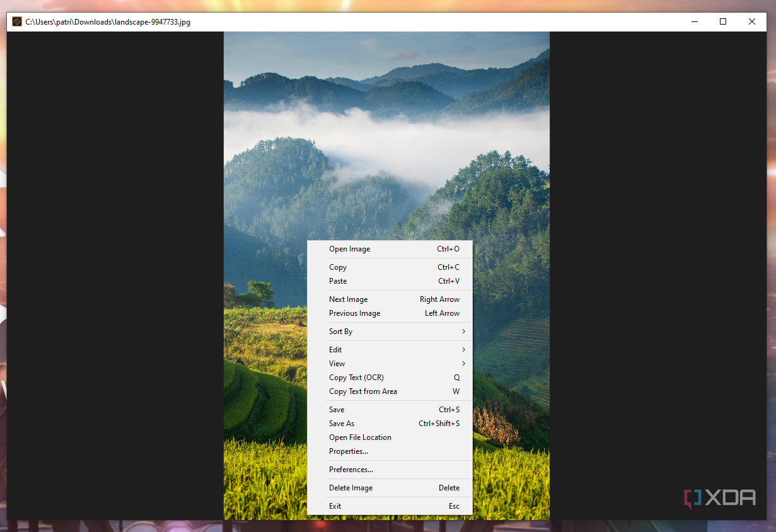Choose Copy Text (OCR) menu entry
Screen dimensions: 776x532
[x=390, y=378]
